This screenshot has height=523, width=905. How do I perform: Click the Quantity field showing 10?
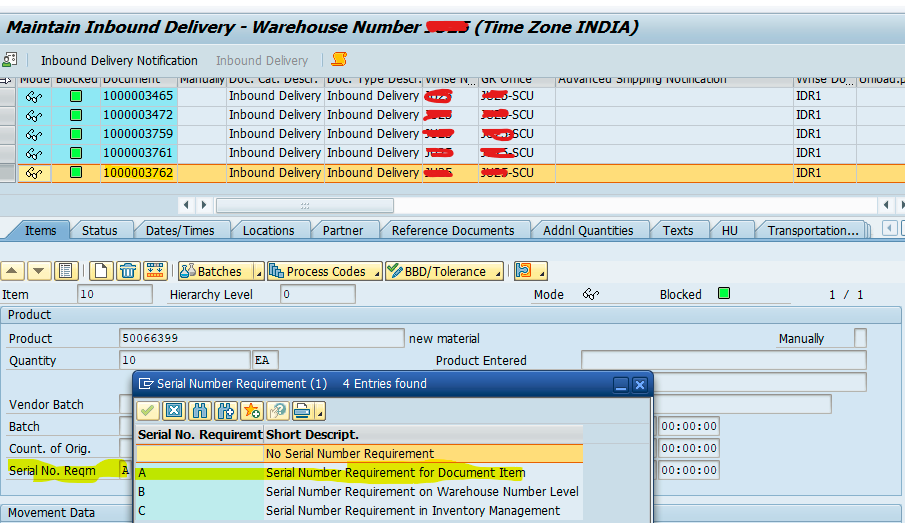[185, 360]
